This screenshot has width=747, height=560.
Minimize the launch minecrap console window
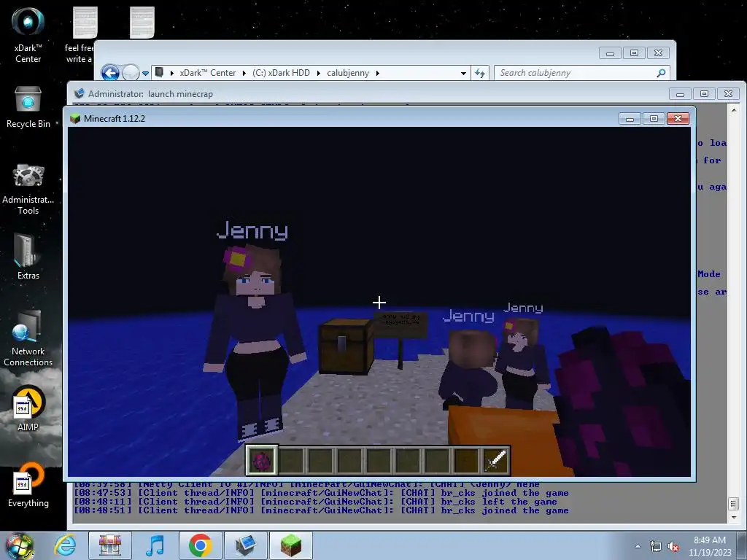(680, 94)
